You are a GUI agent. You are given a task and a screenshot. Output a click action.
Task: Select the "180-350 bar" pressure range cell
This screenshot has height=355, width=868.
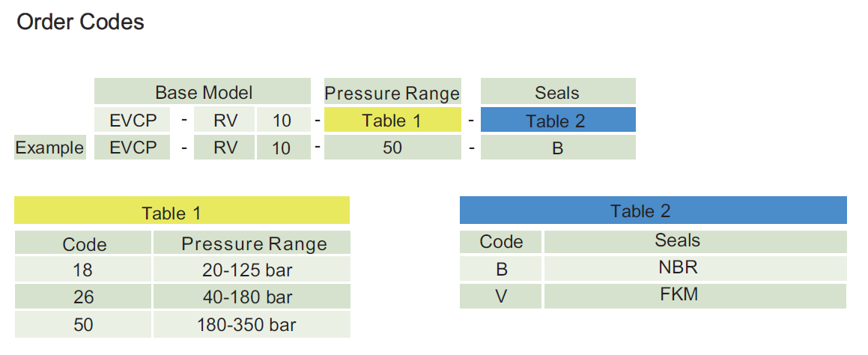(x=247, y=324)
